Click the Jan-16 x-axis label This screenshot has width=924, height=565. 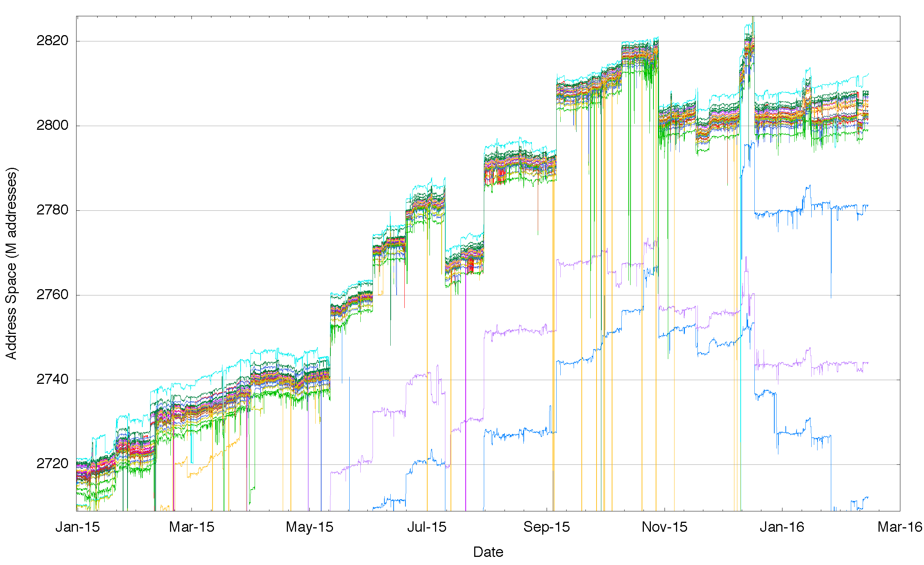coord(782,527)
